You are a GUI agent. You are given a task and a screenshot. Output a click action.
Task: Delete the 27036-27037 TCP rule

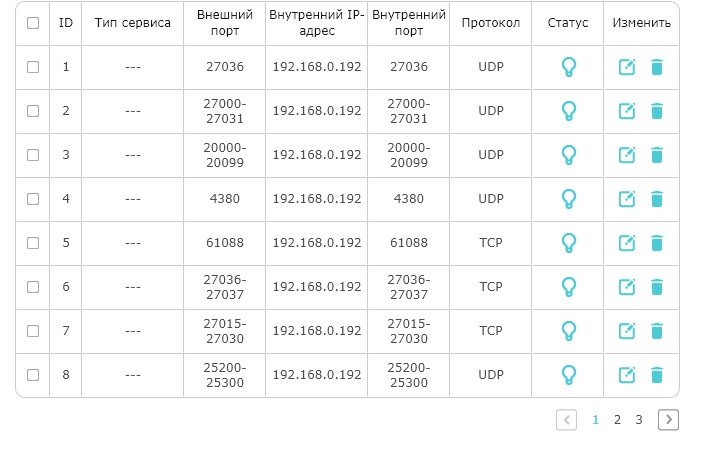[x=657, y=287]
